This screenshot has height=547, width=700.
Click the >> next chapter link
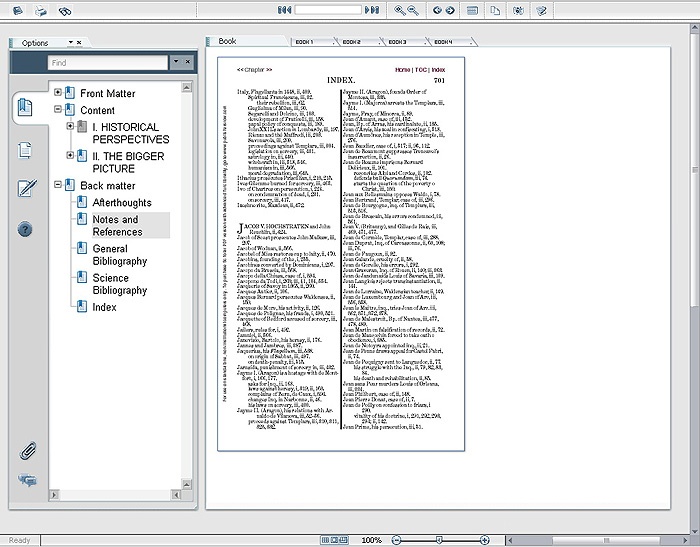tap(269, 70)
